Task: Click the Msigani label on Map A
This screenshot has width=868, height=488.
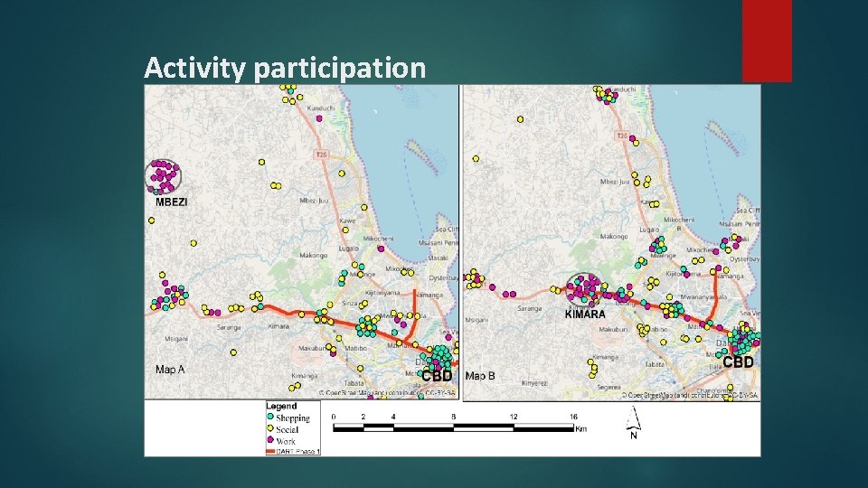Action: pos(176,339)
